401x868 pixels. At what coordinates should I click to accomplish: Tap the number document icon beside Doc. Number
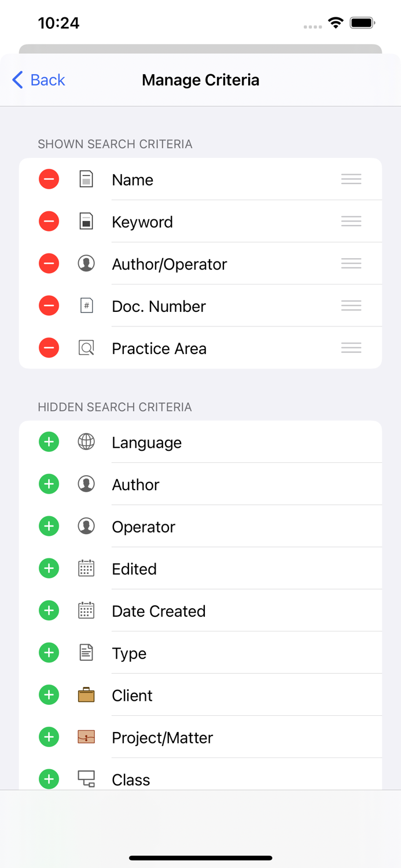(x=86, y=306)
